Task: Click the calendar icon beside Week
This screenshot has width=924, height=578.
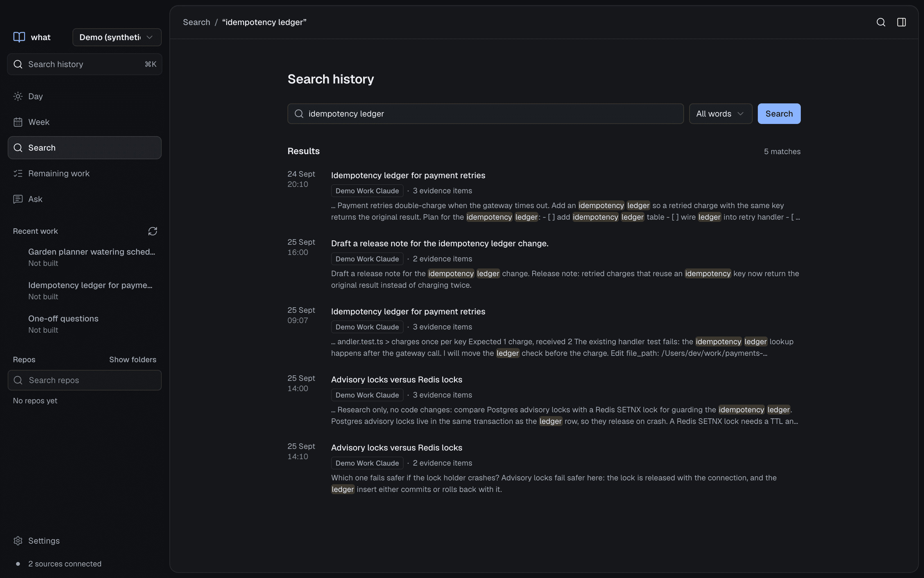Action: [x=18, y=122]
